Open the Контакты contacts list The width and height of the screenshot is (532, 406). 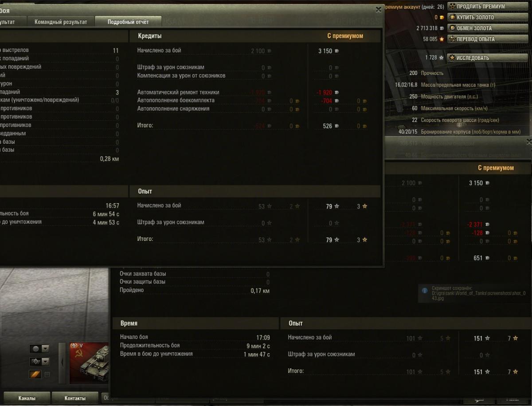click(75, 398)
